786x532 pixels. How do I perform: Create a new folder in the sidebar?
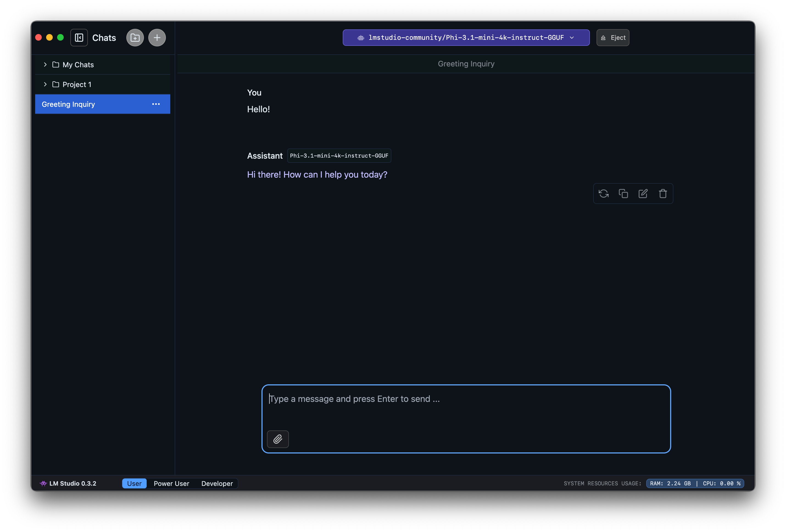(135, 38)
